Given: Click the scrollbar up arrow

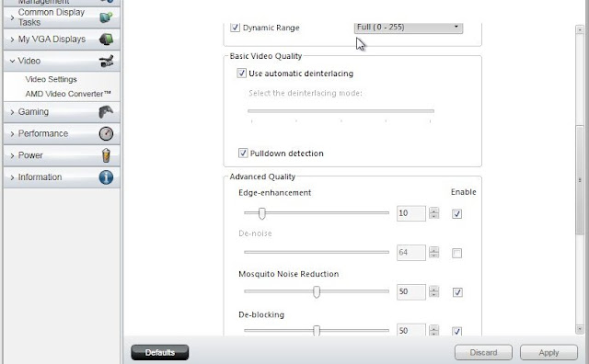Looking at the screenshot, I should (580, 29).
